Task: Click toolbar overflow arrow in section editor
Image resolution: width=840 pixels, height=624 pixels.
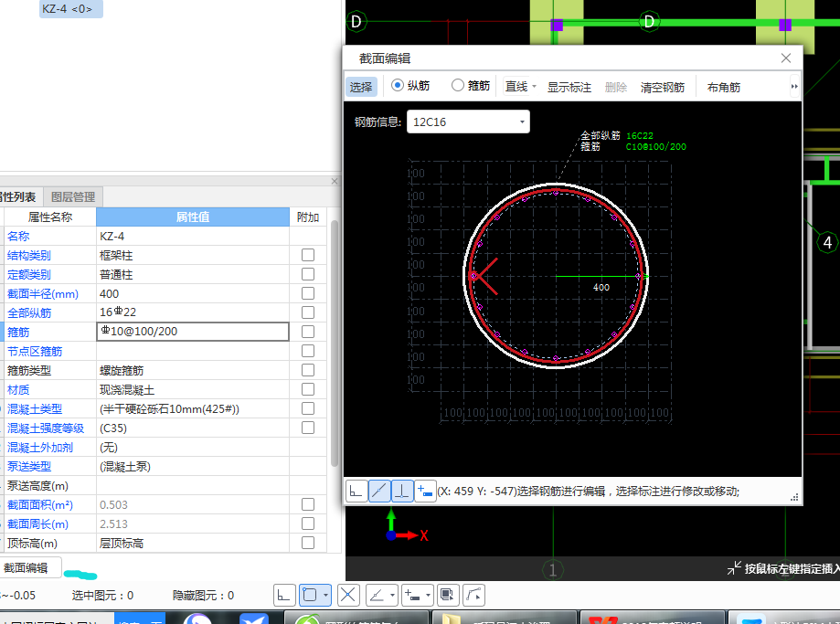Action: pyautogui.click(x=794, y=86)
